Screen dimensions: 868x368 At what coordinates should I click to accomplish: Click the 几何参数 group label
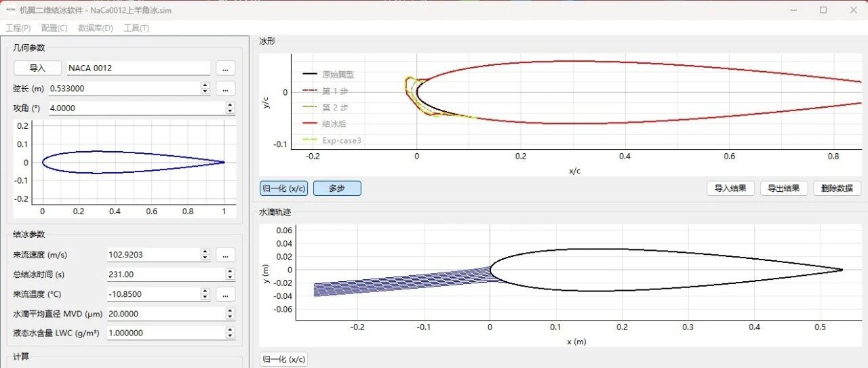point(29,47)
